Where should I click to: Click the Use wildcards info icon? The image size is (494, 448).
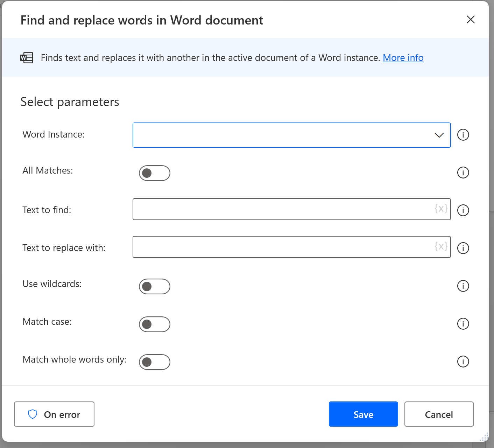coord(463,286)
